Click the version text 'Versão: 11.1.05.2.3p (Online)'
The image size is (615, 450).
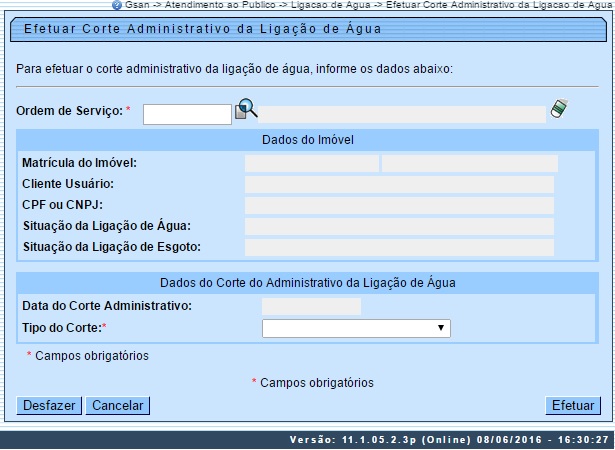pos(380,440)
